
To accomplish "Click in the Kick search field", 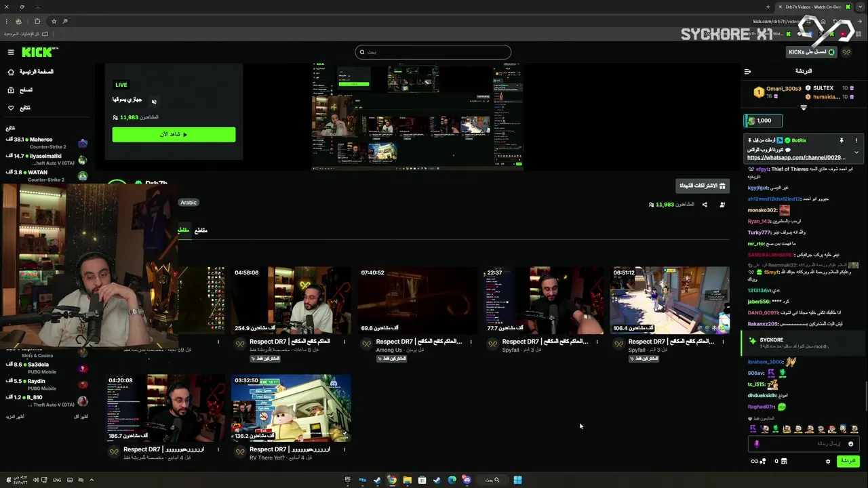I will tap(433, 52).
